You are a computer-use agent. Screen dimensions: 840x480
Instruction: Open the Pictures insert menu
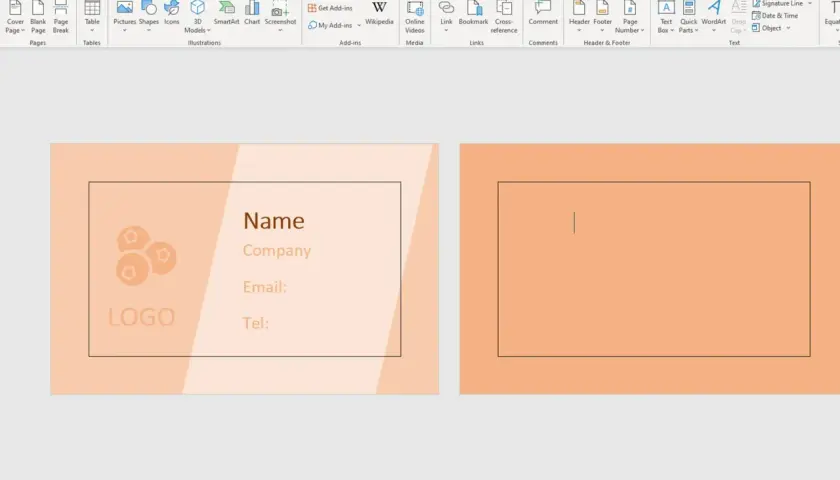click(125, 17)
